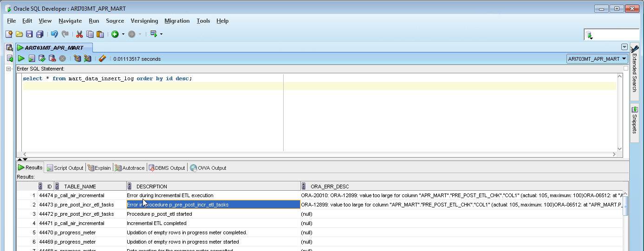644x251 pixels.
Task: Click the results grid vertical scrollbar
Action: tap(625, 220)
